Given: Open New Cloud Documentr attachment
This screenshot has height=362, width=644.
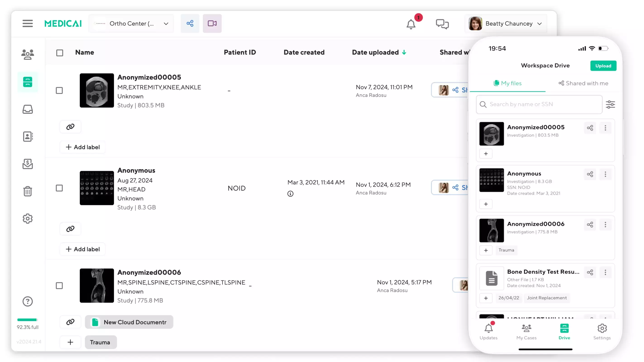Looking at the screenshot, I should (x=129, y=322).
